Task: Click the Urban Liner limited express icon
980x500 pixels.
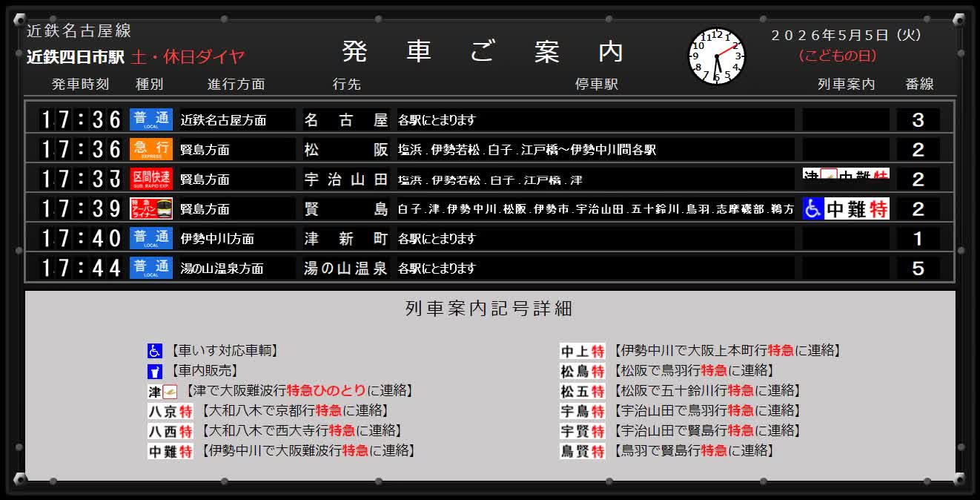Action: tap(151, 208)
